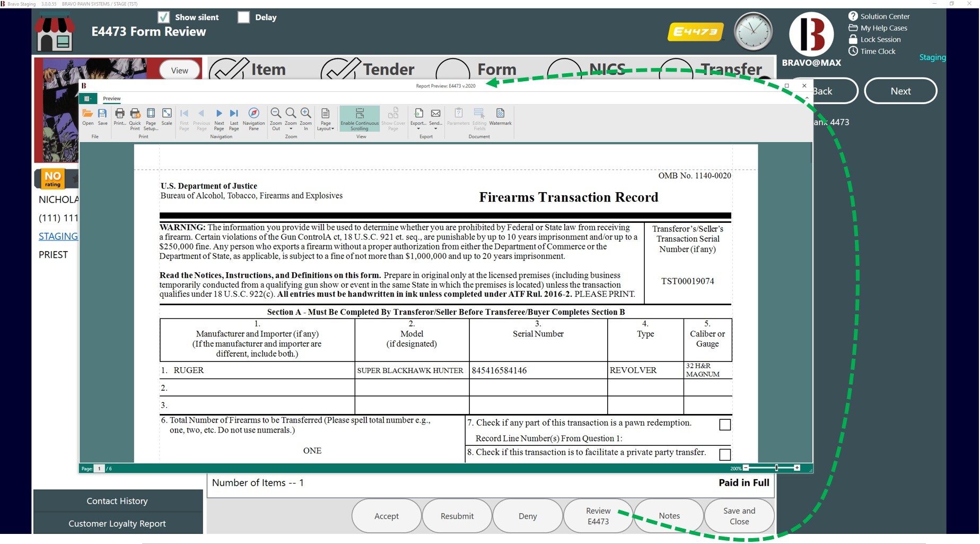980x544 pixels.
Task: Open Solution Center help
Action: (879, 16)
